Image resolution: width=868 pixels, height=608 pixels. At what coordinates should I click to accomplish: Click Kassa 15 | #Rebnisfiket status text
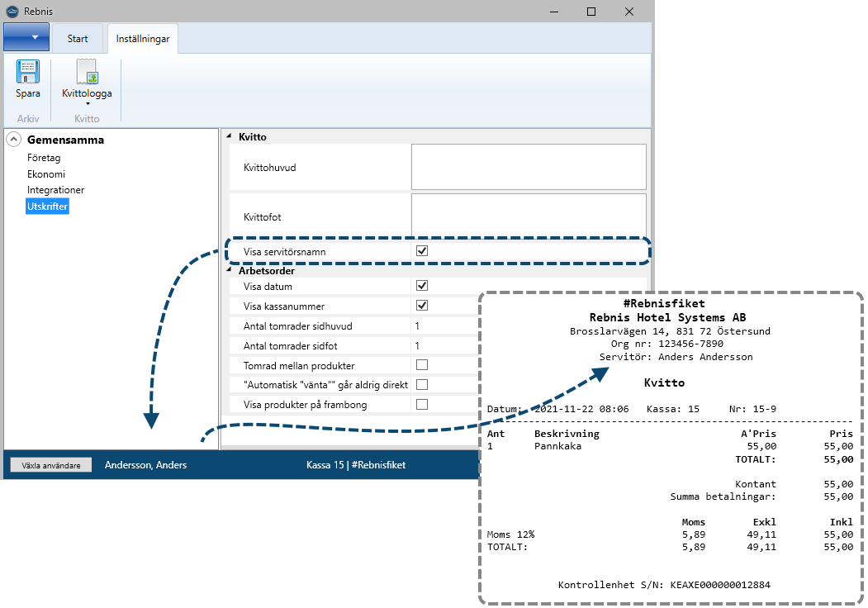click(356, 465)
